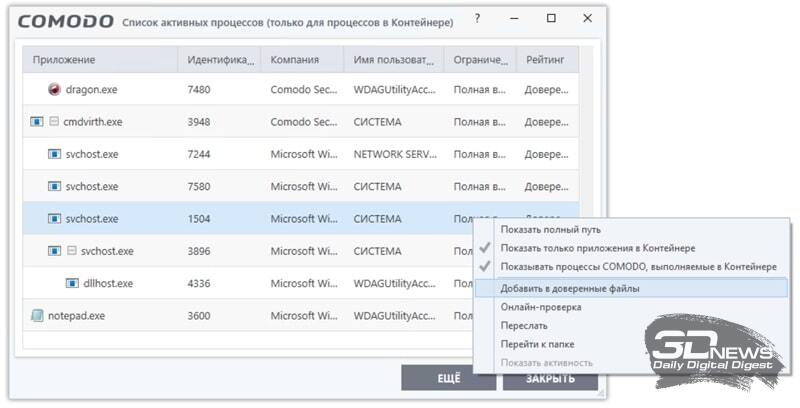Image resolution: width=800 pixels, height=408 pixels.
Task: Toggle 'Показать только приложения в Контейнере' checkmark
Action: (598, 248)
